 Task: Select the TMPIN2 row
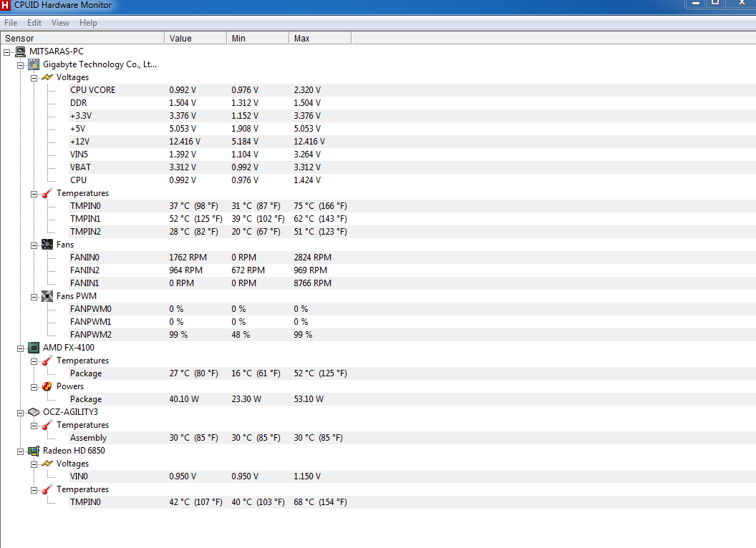[412, 232]
